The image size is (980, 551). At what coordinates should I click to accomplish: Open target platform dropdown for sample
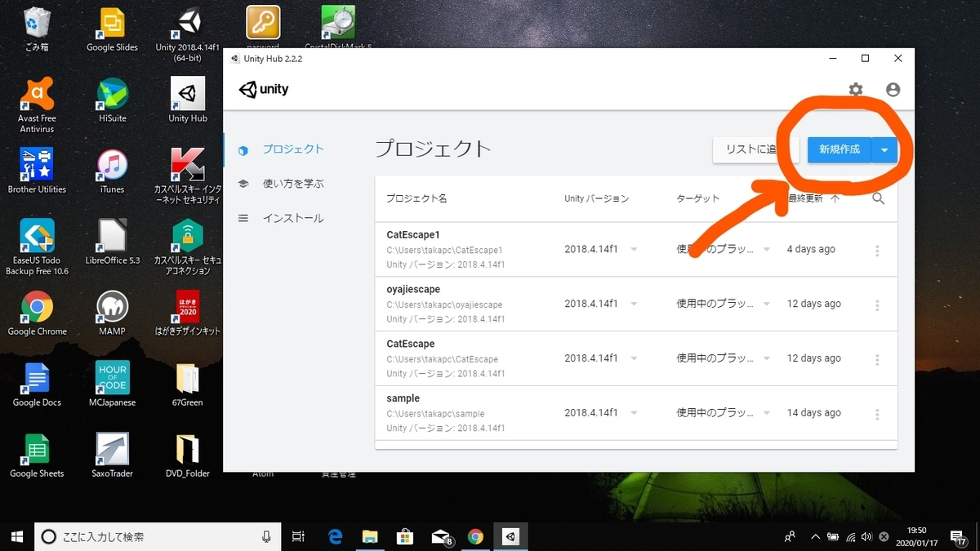pyautogui.click(x=767, y=413)
